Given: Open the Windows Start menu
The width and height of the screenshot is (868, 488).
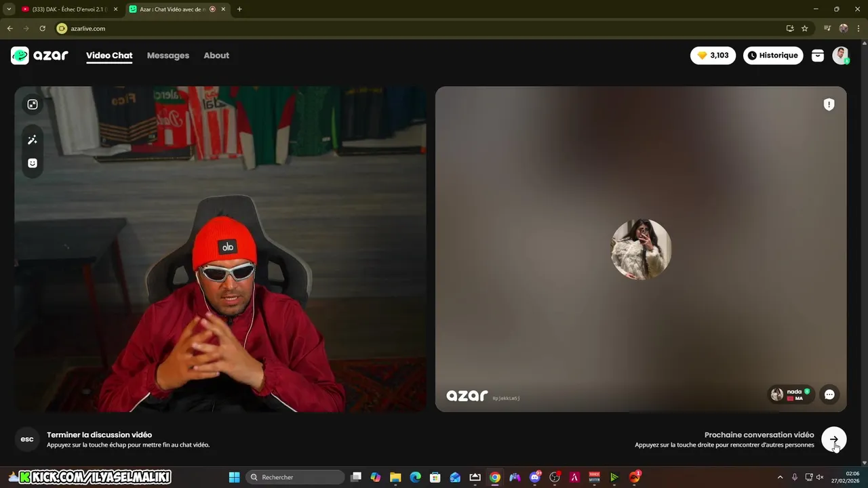Looking at the screenshot, I should tap(234, 477).
